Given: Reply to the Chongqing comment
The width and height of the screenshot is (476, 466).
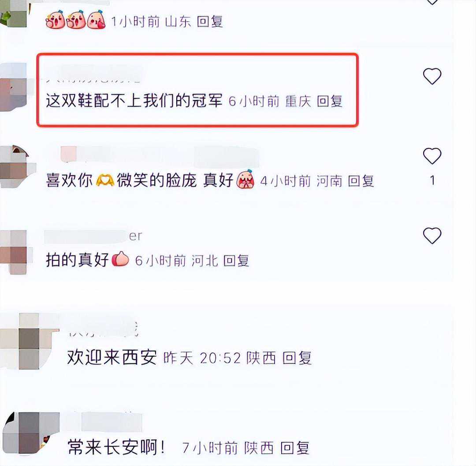Looking at the screenshot, I should point(330,101).
